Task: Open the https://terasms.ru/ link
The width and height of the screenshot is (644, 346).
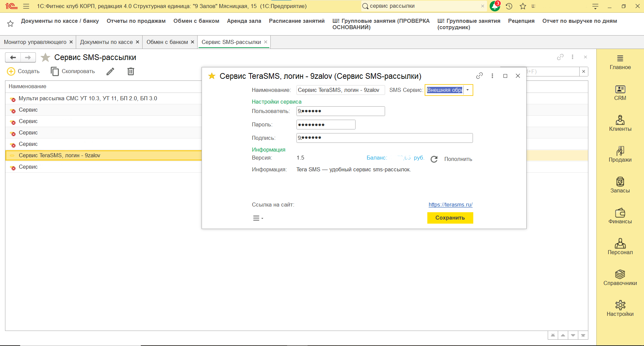Action: pos(450,205)
